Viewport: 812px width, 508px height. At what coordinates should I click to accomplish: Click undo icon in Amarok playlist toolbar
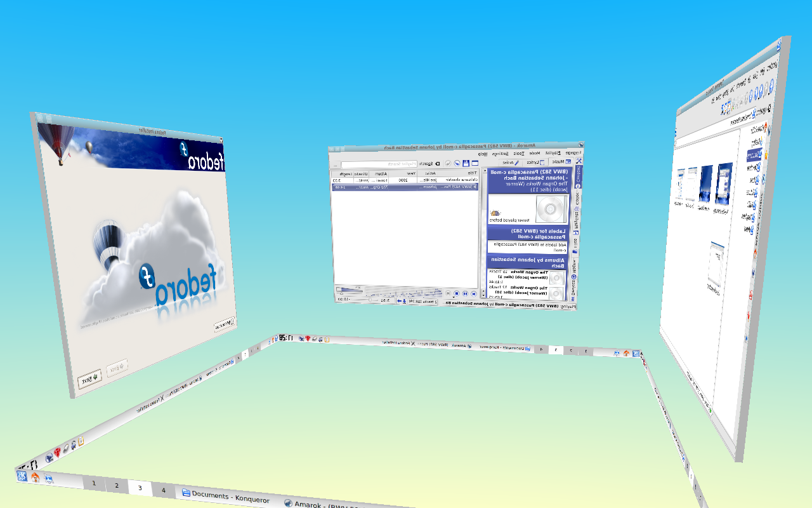point(457,163)
